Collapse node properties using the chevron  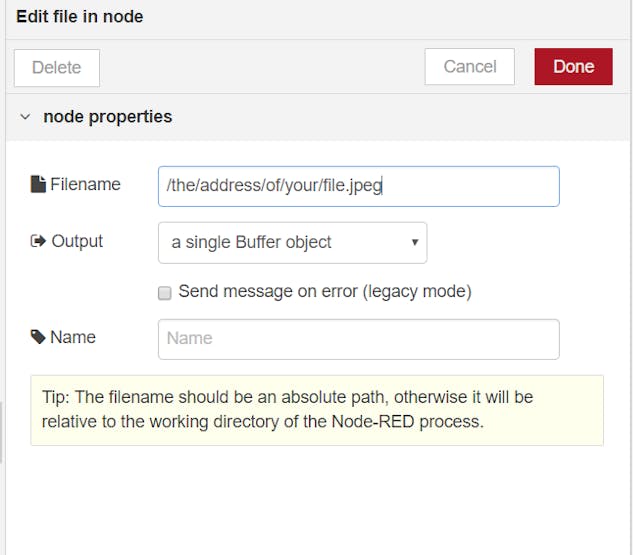point(25,117)
